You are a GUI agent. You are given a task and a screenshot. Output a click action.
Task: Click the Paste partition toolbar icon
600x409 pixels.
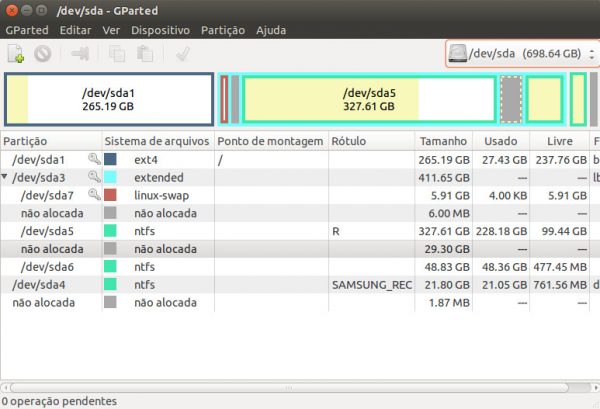click(145, 54)
